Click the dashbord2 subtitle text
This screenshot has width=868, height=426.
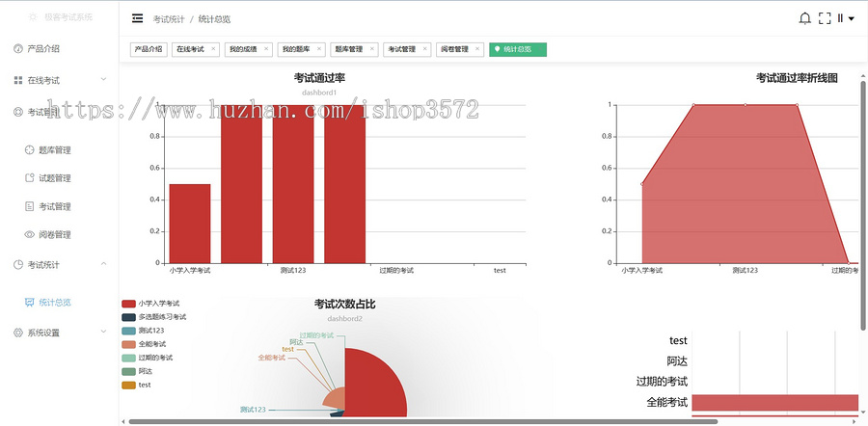coord(345,319)
